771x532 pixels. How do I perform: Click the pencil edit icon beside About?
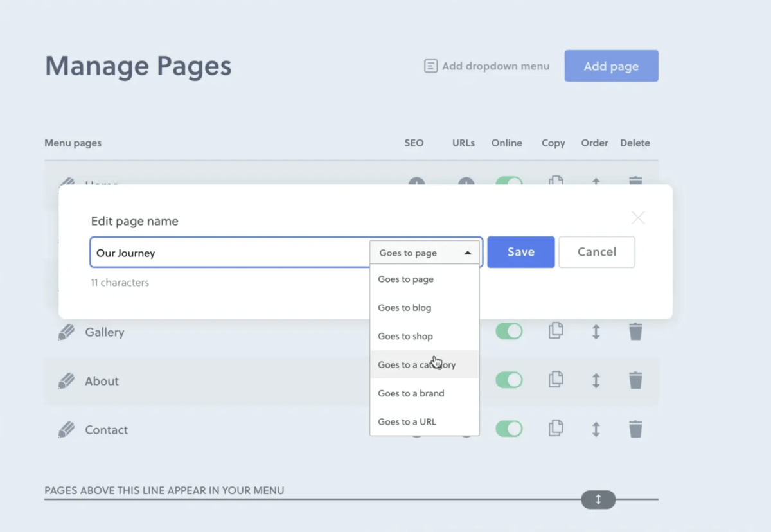tap(66, 381)
